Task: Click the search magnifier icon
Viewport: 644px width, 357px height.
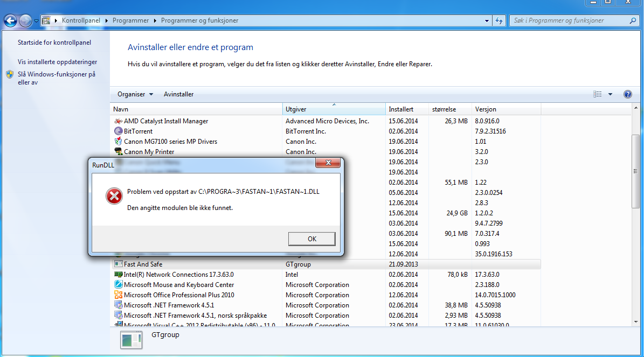Action: (633, 20)
